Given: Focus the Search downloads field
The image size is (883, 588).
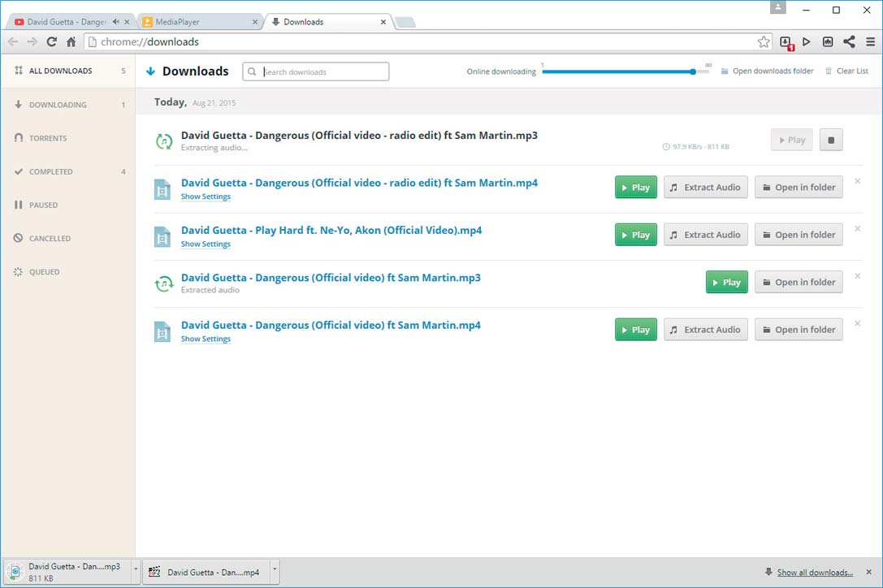Looking at the screenshot, I should 316,71.
